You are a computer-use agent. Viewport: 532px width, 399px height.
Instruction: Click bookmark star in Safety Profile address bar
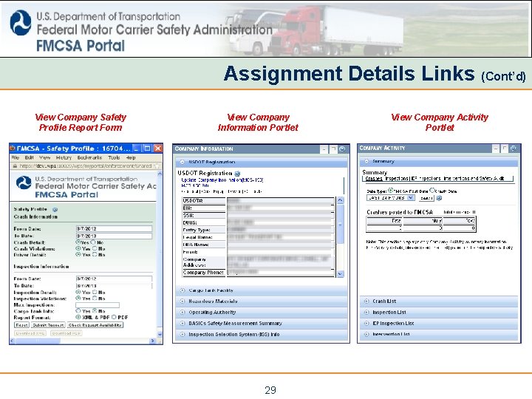pos(157,166)
